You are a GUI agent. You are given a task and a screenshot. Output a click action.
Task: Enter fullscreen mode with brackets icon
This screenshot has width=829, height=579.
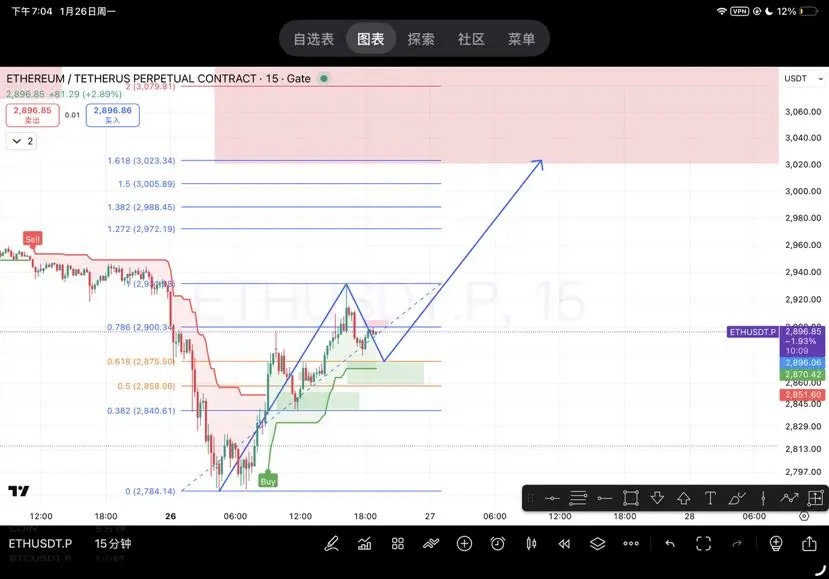[703, 544]
